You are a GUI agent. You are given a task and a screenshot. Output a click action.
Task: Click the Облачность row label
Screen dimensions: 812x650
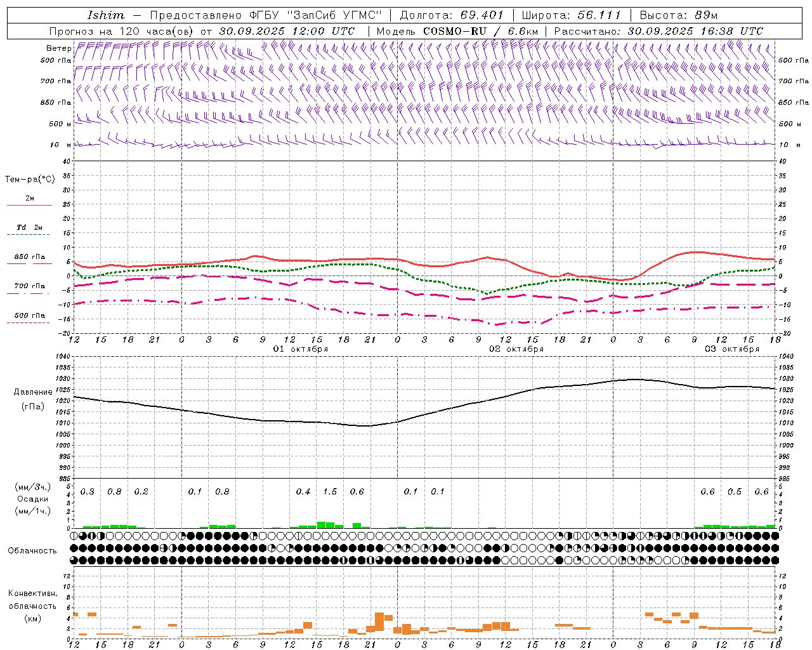32,551
